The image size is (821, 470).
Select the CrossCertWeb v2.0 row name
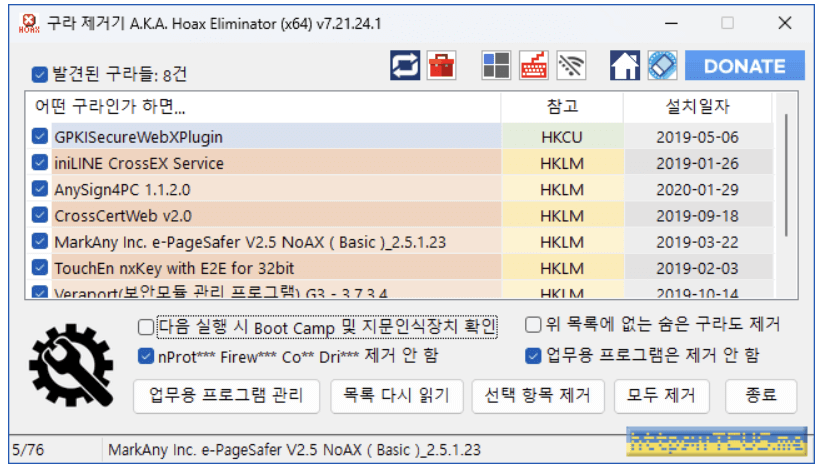(x=123, y=216)
